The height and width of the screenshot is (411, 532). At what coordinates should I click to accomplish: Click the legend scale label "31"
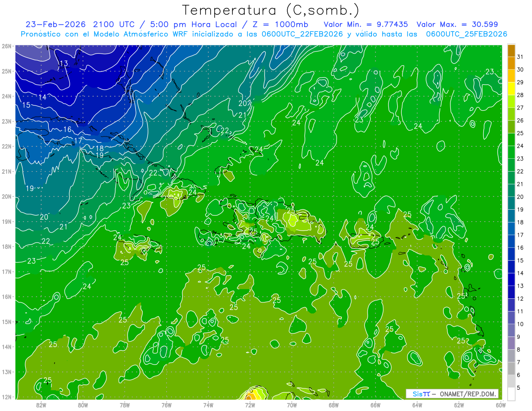[x=520, y=57]
